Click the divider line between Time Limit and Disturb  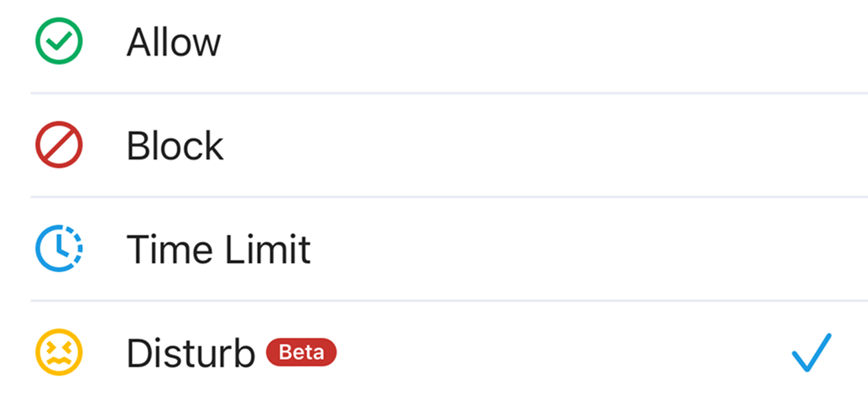[x=449, y=300]
